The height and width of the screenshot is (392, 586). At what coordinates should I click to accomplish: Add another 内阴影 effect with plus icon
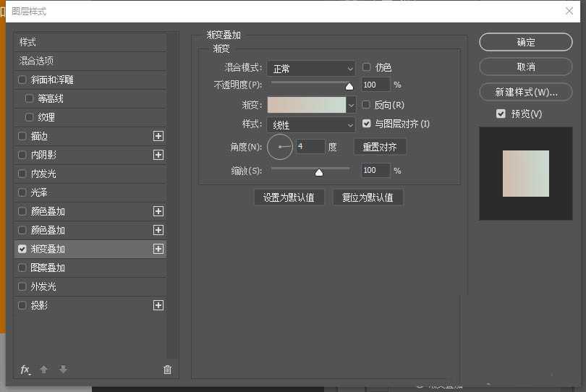pos(158,155)
